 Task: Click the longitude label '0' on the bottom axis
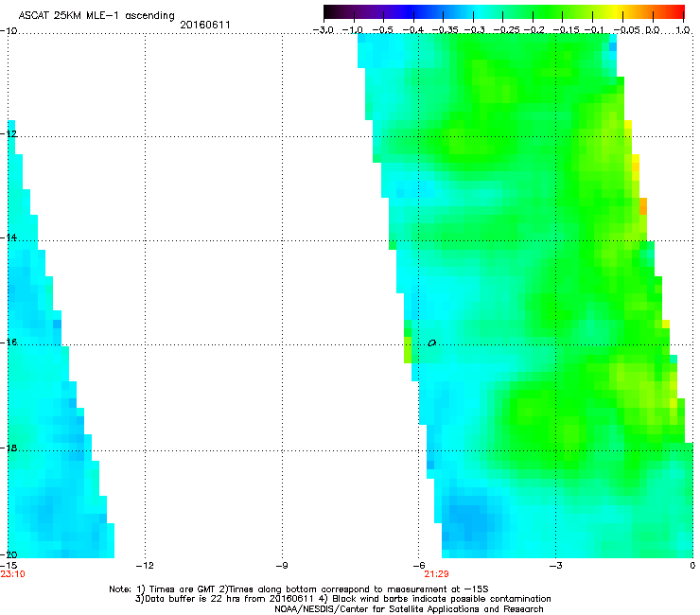692,566
